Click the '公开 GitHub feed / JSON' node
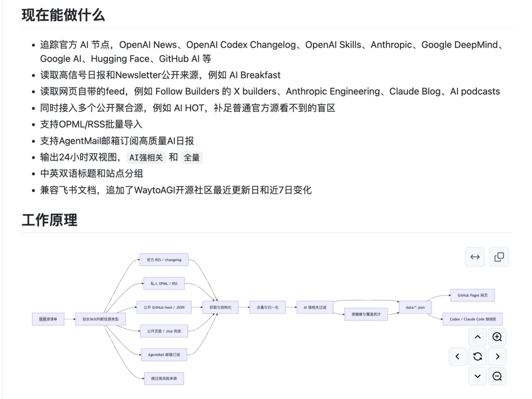 click(164, 307)
